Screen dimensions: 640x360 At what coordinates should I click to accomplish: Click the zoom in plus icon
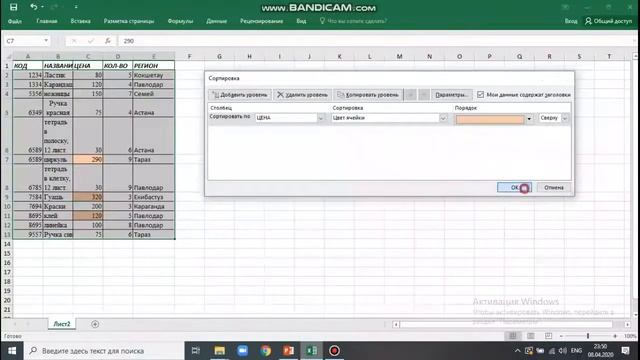point(615,336)
